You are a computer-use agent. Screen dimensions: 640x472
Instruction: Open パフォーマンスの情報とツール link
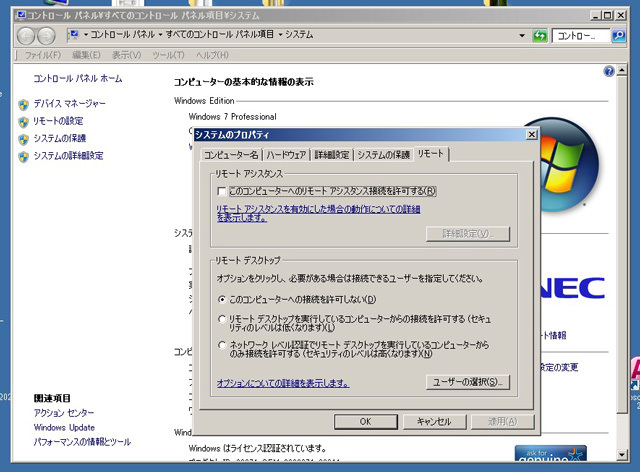coord(82,442)
